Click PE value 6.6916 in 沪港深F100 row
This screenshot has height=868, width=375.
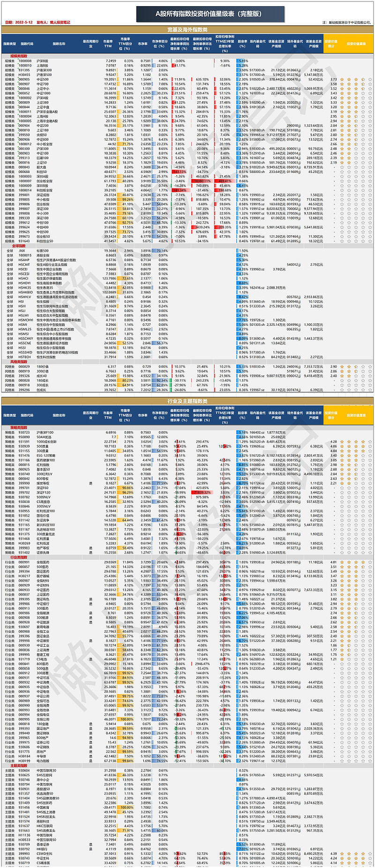[111, 433]
